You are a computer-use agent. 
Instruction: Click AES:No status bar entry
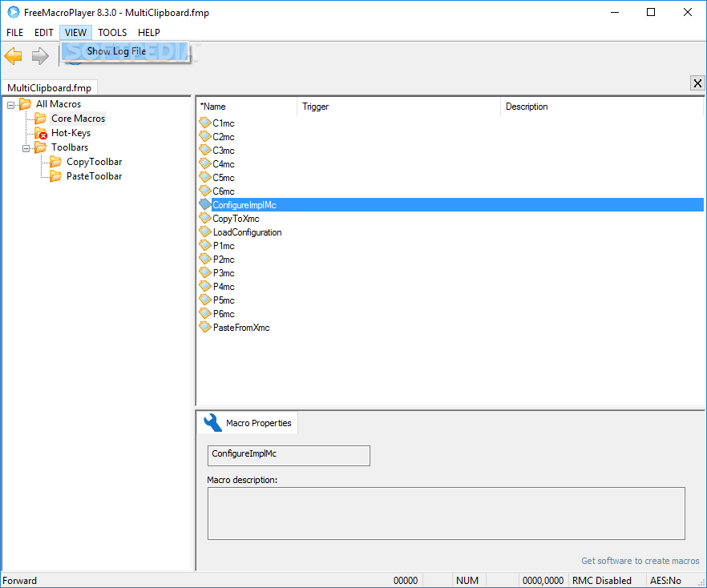(665, 580)
